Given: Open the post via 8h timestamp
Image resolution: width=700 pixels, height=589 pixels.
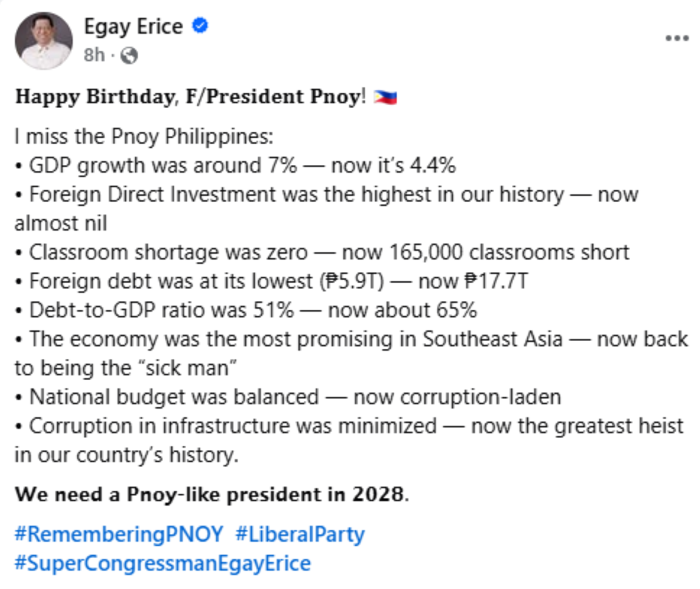Looking at the screenshot, I should pos(94,55).
